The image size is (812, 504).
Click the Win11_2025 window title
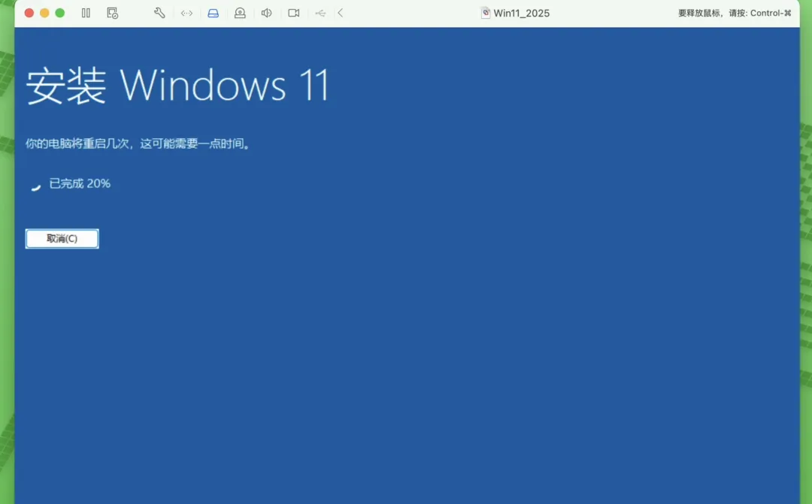pos(522,13)
